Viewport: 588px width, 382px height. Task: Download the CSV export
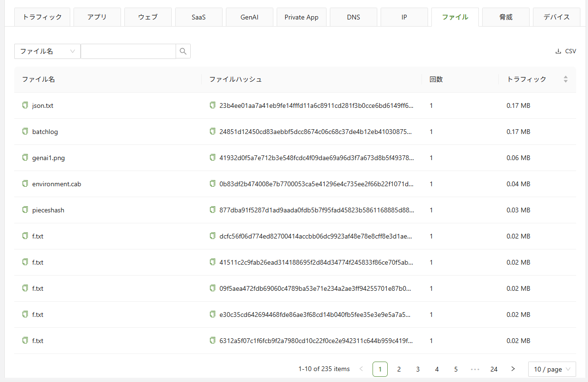click(566, 51)
